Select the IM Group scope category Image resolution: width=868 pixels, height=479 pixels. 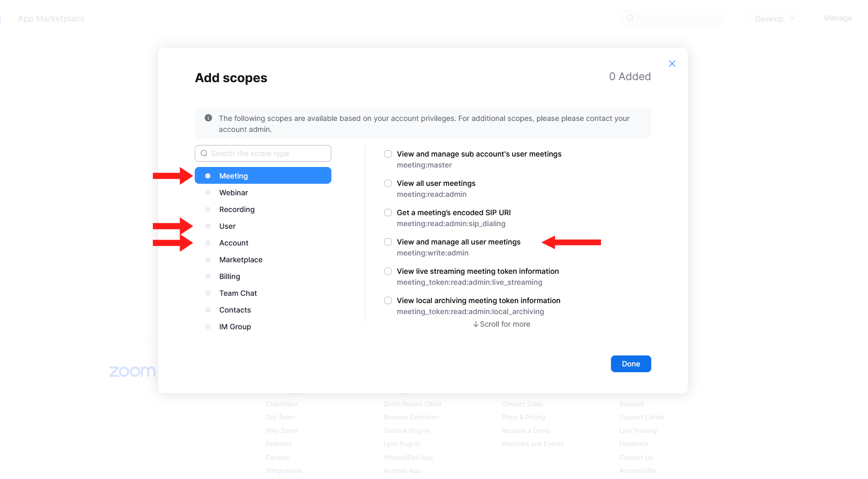[x=263, y=327]
